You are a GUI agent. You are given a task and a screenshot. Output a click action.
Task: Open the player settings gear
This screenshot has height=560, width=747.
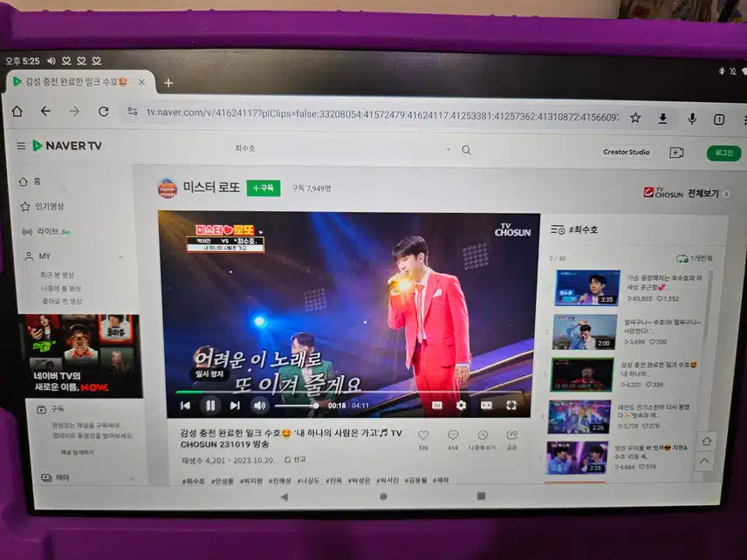(x=461, y=406)
